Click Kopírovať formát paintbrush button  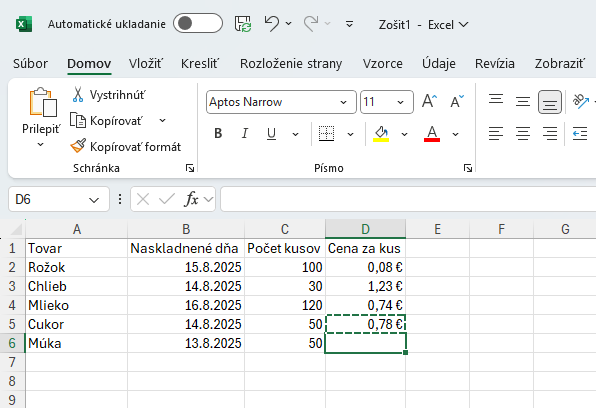coord(125,146)
